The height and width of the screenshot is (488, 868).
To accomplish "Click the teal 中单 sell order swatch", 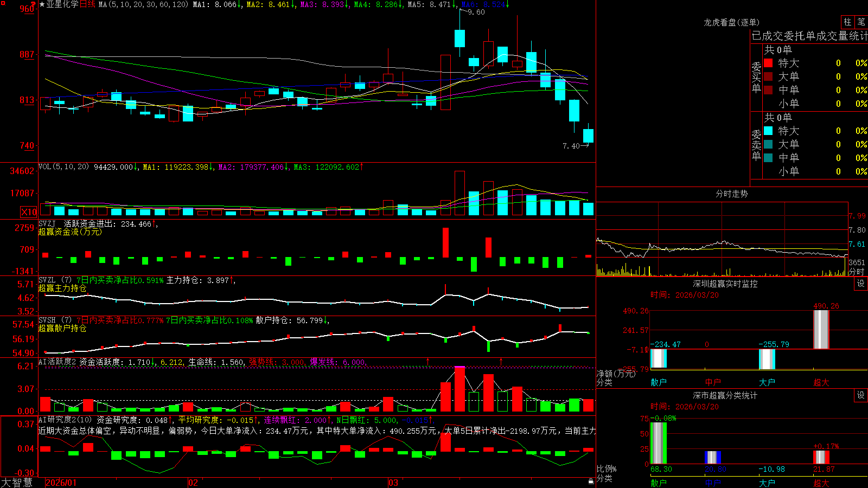I will pos(768,158).
